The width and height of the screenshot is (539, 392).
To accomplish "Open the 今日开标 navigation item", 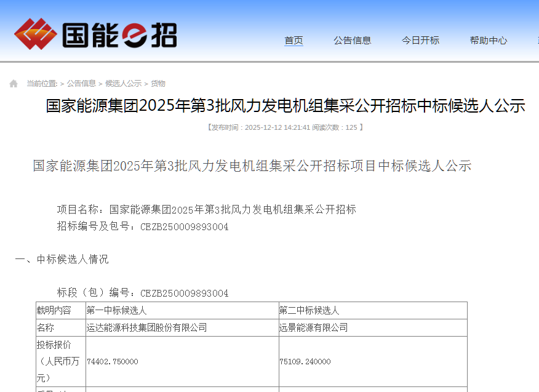I will coord(420,41).
